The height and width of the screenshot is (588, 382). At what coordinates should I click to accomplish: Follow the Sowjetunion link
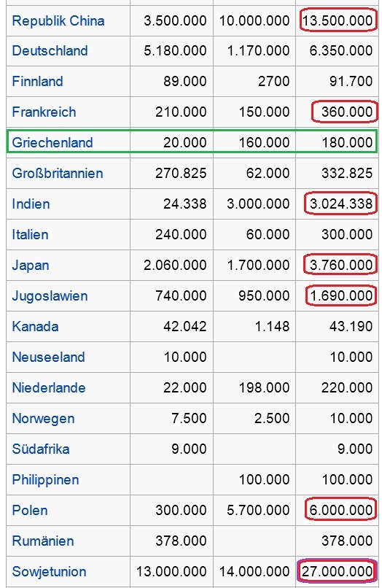click(49, 572)
